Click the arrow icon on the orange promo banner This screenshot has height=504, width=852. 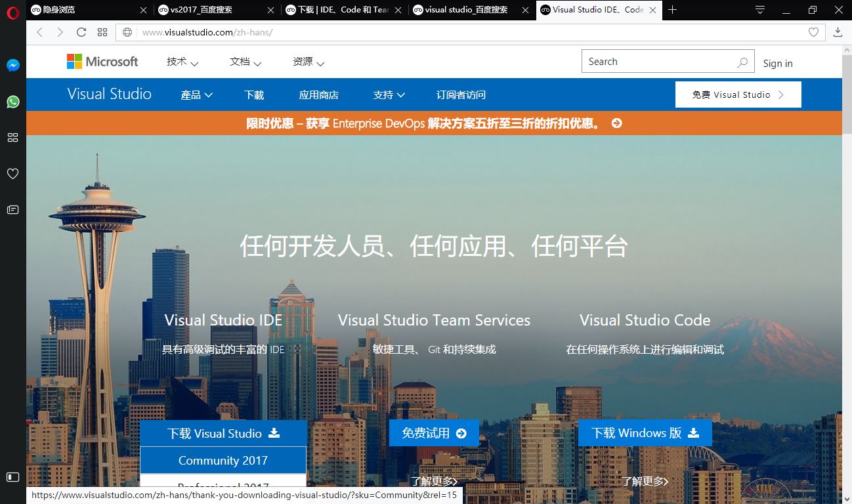coord(616,123)
